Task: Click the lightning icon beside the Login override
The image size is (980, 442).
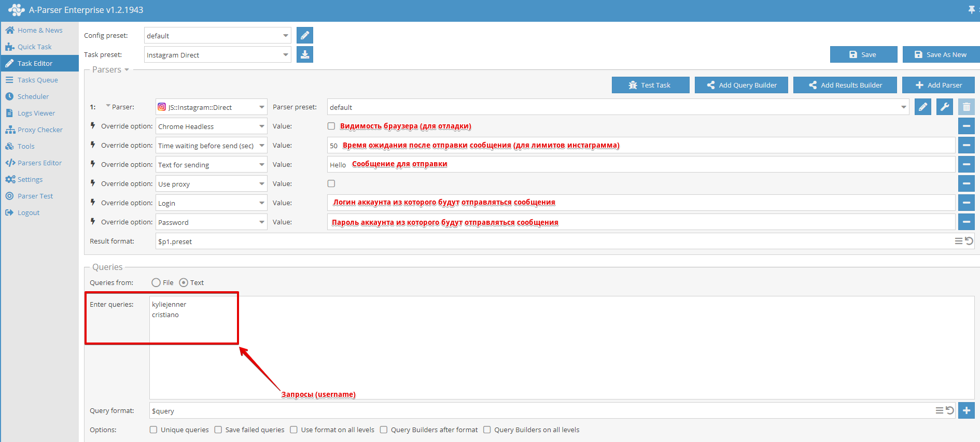Action: pyautogui.click(x=93, y=202)
